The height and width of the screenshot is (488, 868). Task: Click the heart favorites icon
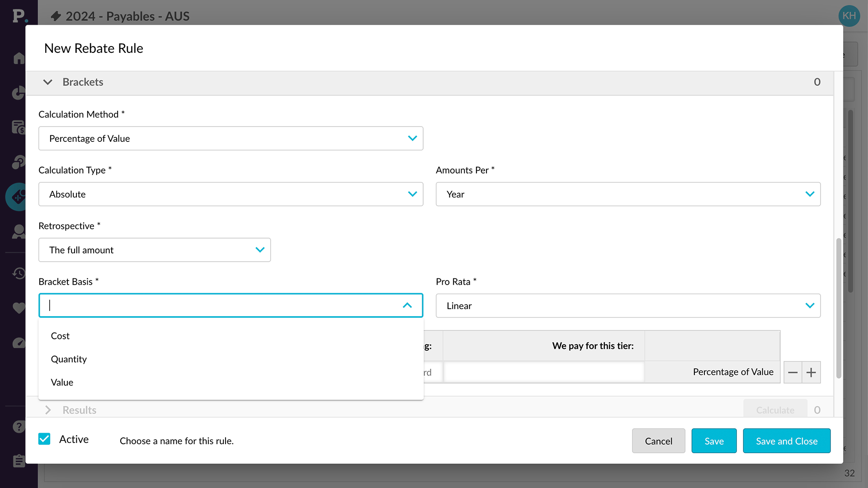[19, 308]
